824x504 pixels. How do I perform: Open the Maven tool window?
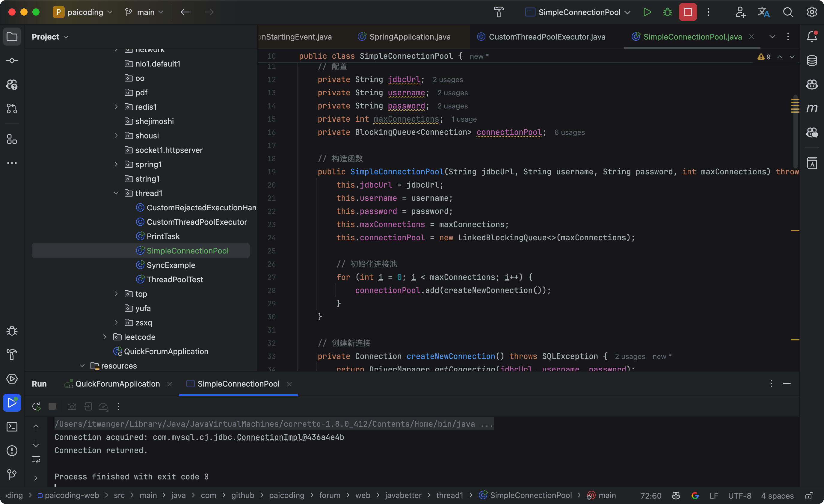pos(812,108)
